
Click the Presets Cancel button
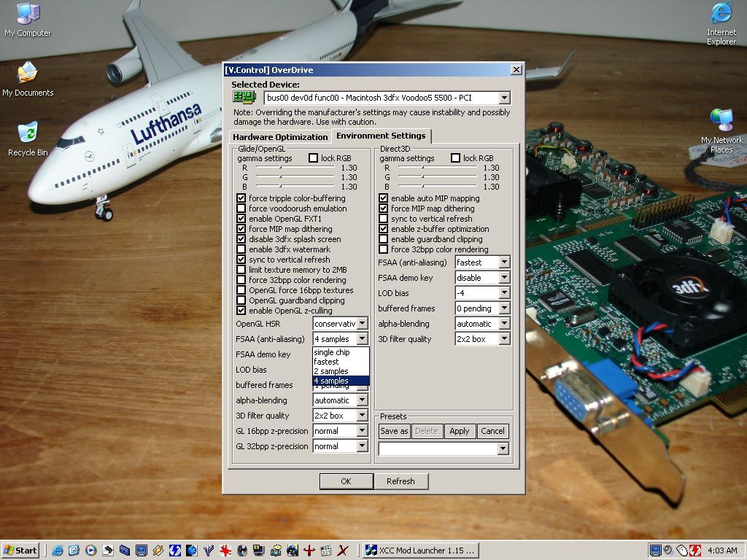coord(492,431)
